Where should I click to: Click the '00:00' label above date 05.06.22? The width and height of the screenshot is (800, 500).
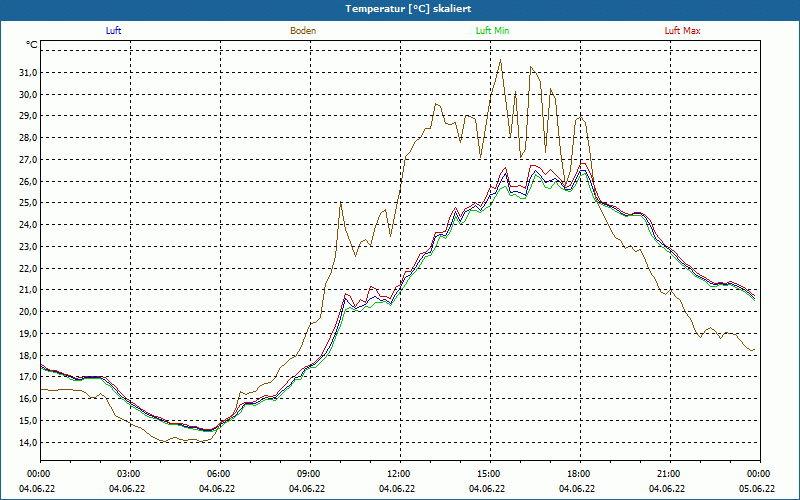[x=760, y=474]
